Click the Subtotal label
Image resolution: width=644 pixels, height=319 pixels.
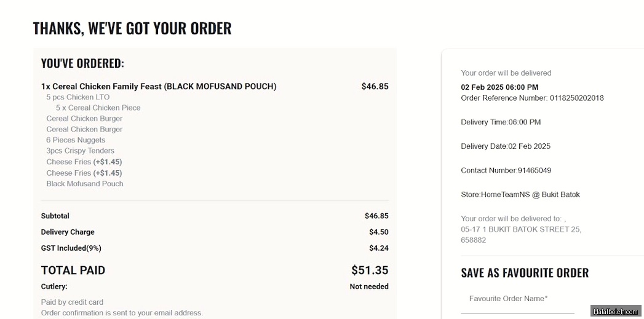click(x=55, y=216)
